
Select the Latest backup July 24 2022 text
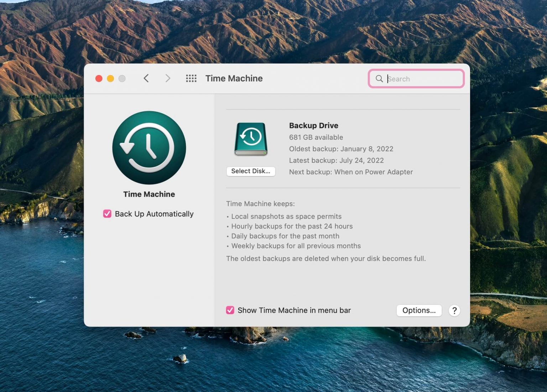tap(336, 160)
